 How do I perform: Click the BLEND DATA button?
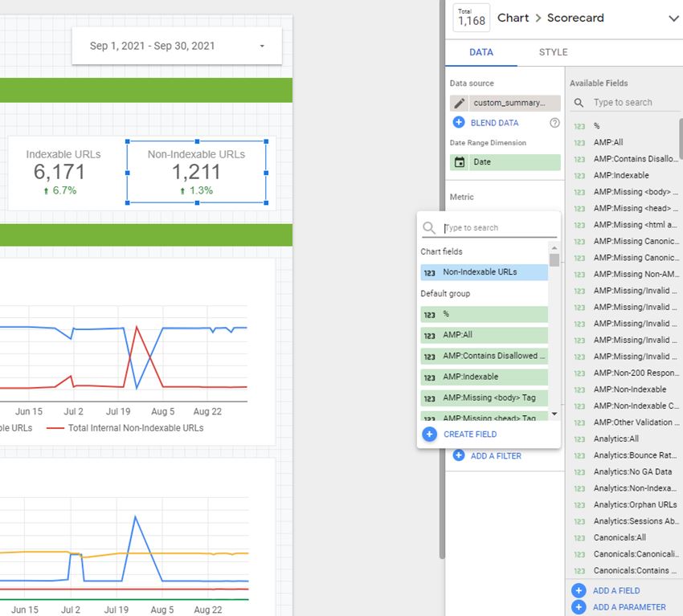[494, 123]
